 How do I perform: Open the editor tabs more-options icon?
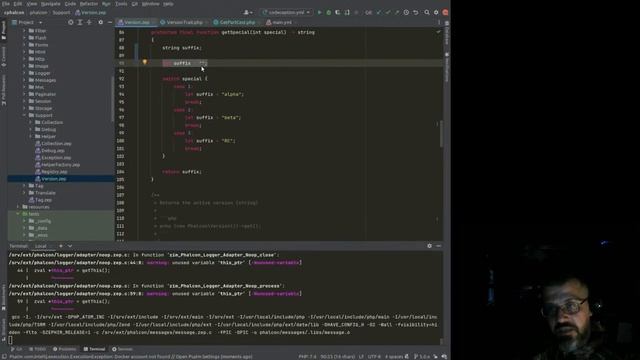coord(439,22)
